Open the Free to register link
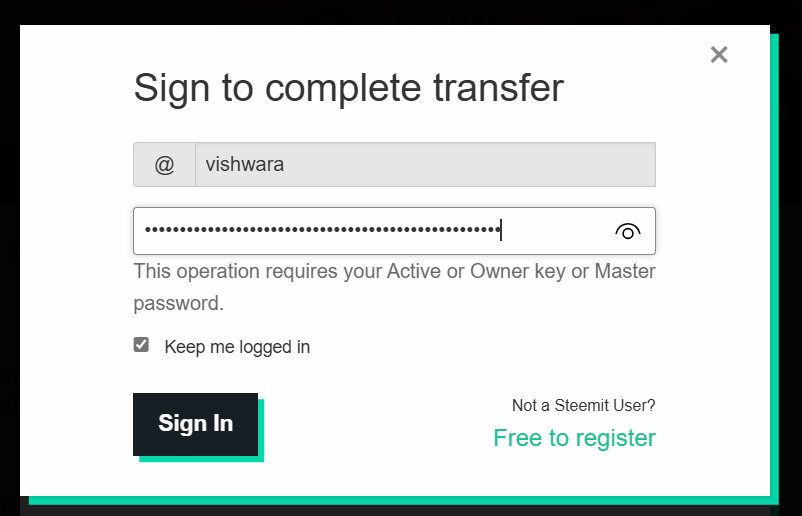 click(574, 438)
